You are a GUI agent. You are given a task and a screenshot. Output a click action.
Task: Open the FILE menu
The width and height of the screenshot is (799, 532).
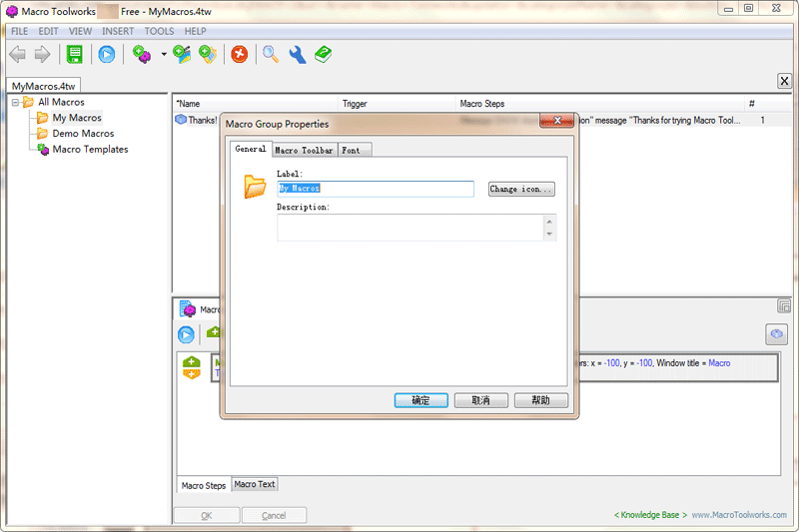[19, 31]
